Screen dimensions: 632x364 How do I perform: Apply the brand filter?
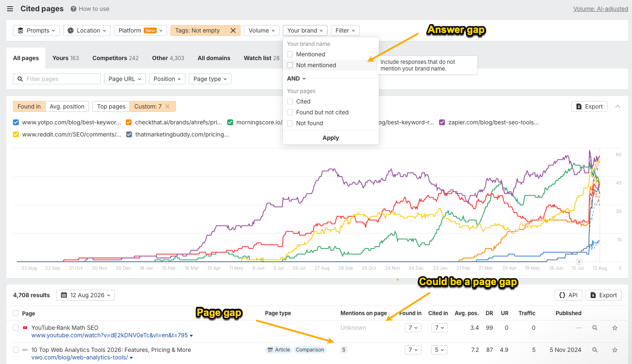coord(331,138)
